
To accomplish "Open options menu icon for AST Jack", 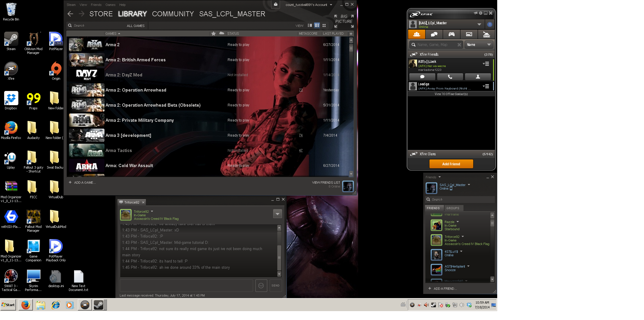I will point(486,64).
